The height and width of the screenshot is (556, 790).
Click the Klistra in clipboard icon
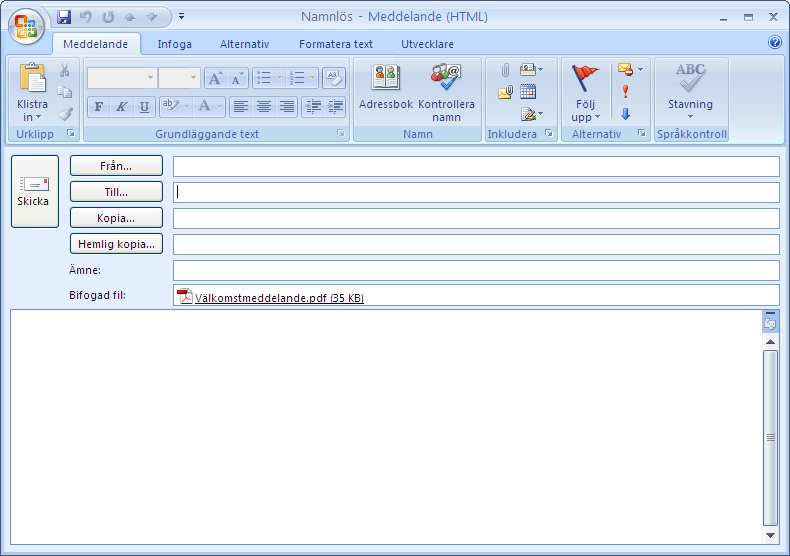point(32,79)
